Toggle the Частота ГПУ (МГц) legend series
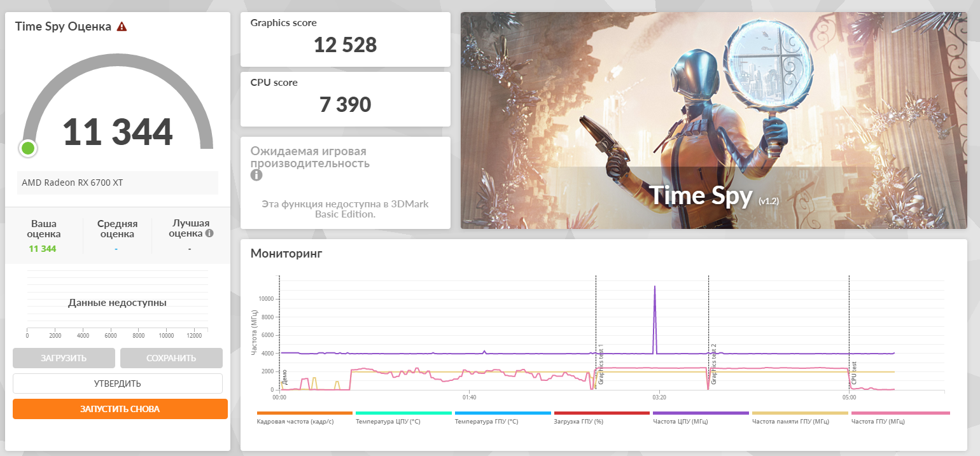This screenshot has height=456, width=980. 900,418
